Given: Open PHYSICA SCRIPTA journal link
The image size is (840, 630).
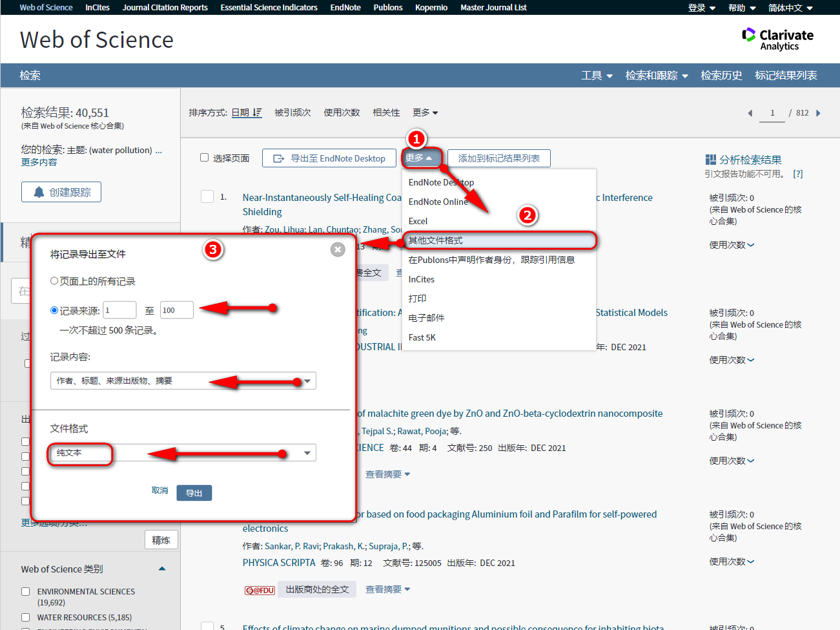Looking at the screenshot, I should tap(279, 563).
